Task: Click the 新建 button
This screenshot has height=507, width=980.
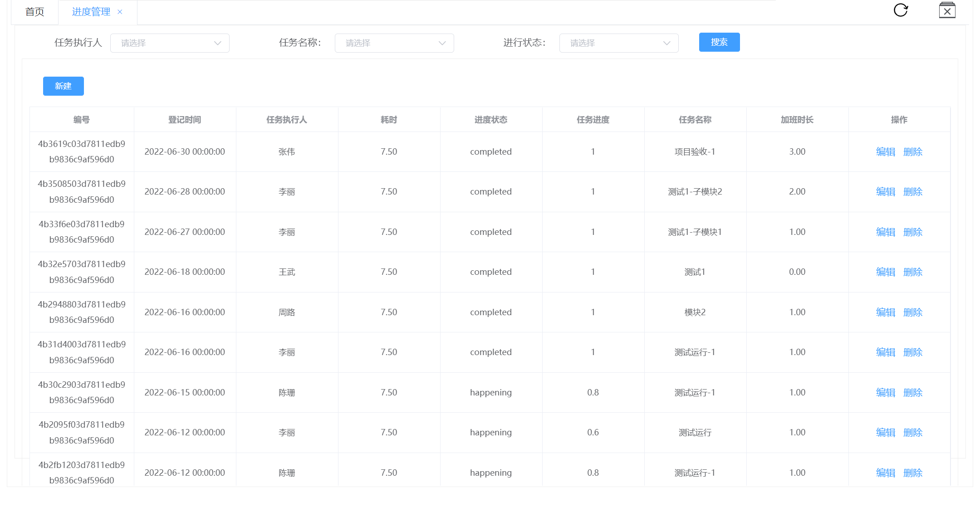Action: point(63,86)
